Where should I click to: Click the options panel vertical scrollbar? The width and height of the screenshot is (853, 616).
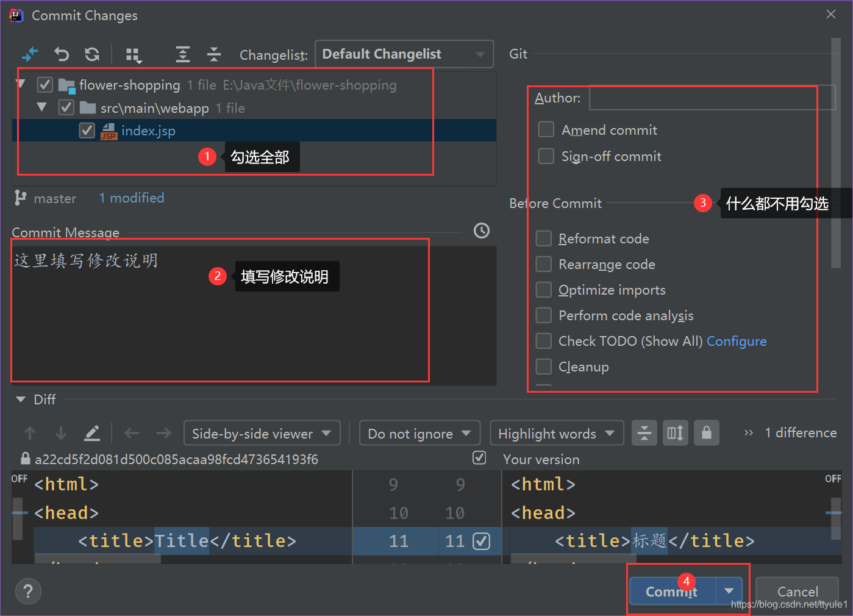835,152
